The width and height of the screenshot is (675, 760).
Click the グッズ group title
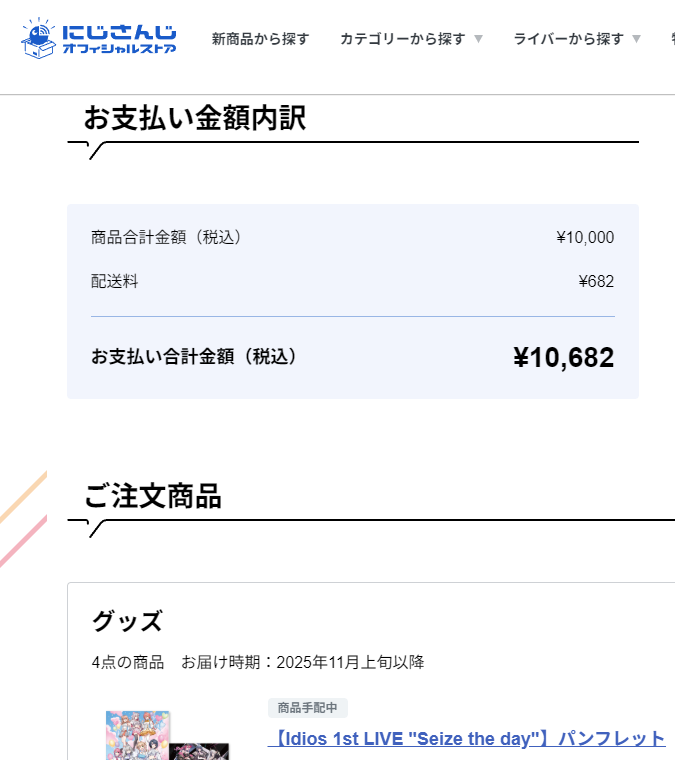point(127,621)
